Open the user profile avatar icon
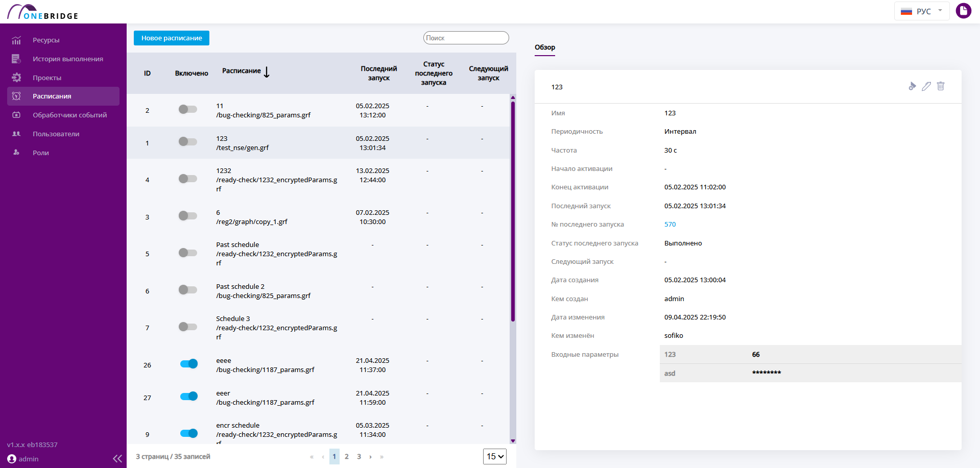The height and width of the screenshot is (468, 980). (963, 11)
